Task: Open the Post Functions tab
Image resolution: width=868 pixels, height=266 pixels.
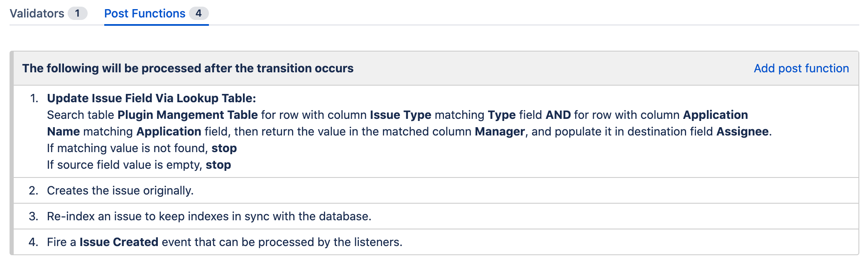Action: (145, 14)
